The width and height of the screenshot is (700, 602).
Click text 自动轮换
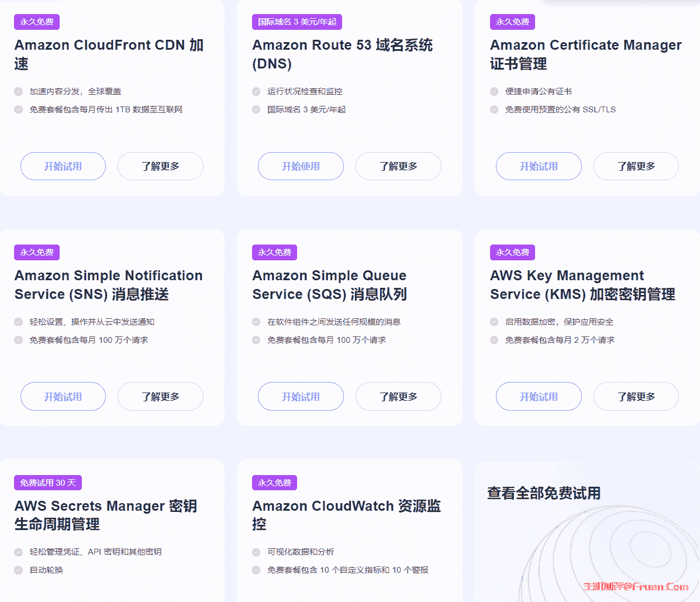[46, 570]
